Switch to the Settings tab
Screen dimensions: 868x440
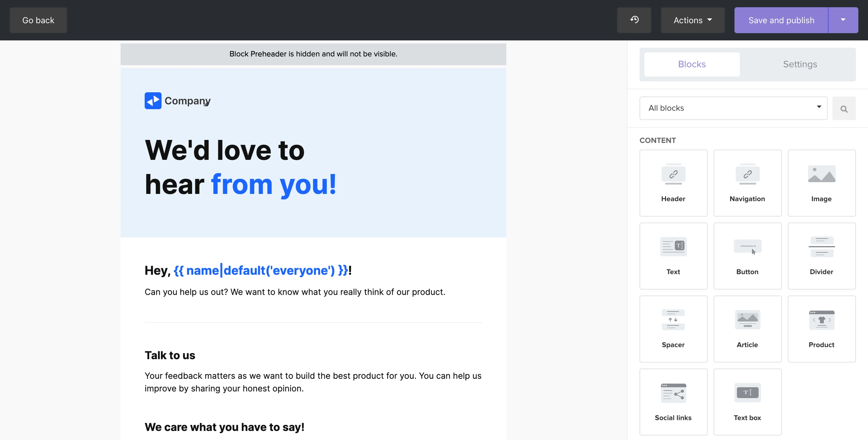[800, 64]
